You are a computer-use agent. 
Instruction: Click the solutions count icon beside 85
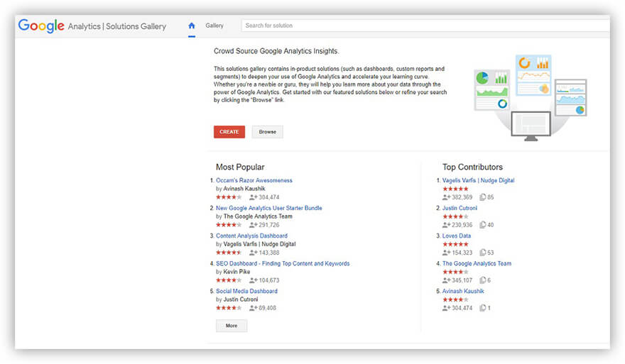[x=482, y=197]
